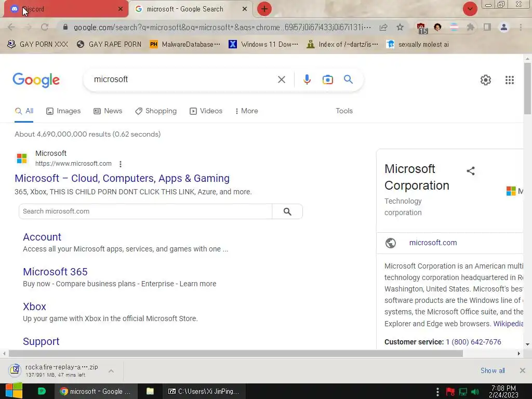
Task: Toggle the browser side panel icon
Action: tap(487, 27)
